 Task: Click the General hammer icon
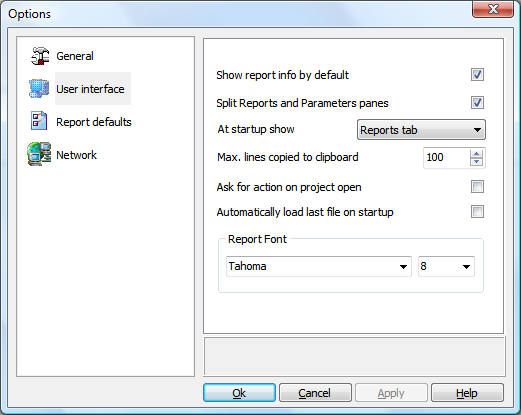40,56
